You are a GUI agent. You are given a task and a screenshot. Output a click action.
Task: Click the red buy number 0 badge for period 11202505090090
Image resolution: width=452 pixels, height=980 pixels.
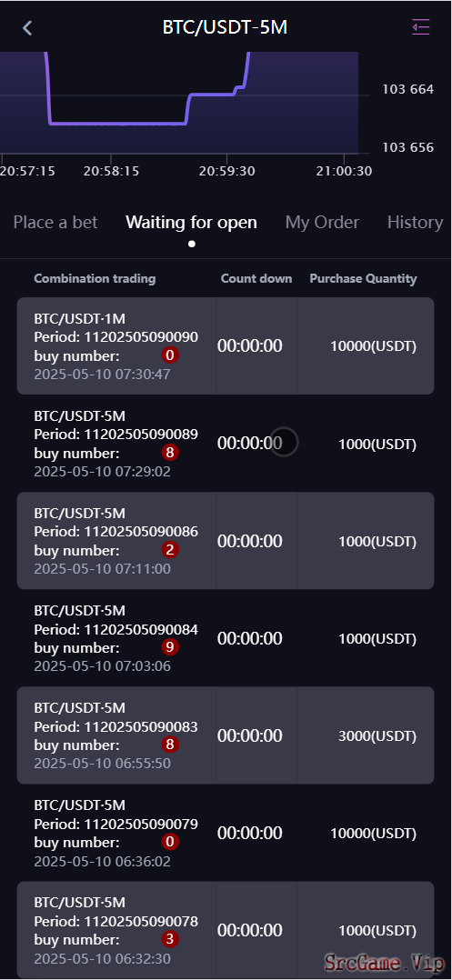(169, 355)
